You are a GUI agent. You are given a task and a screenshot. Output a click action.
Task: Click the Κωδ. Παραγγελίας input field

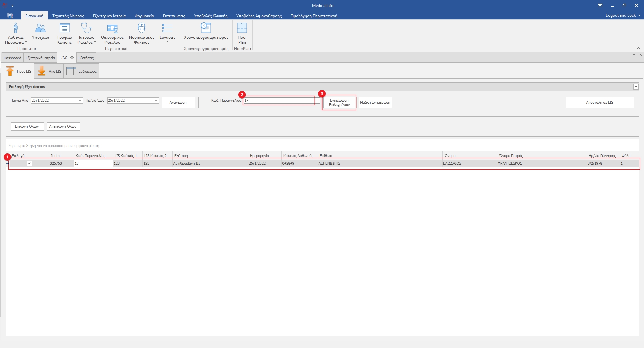click(279, 100)
